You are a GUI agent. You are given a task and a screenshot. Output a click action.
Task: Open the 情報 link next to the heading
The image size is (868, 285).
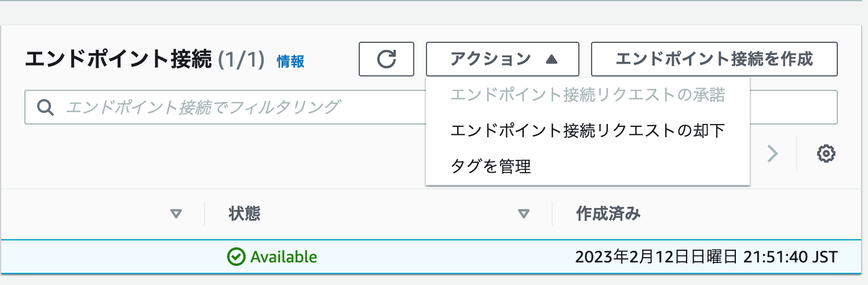pos(290,61)
